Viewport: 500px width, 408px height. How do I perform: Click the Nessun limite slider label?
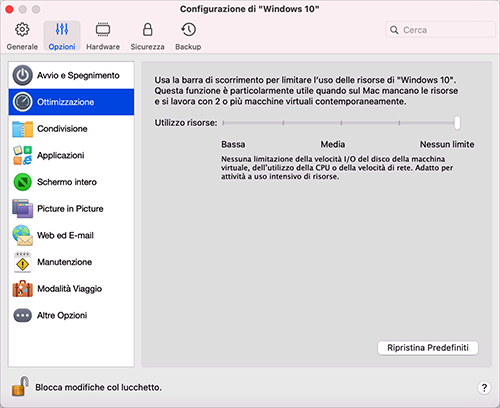pyautogui.click(x=447, y=144)
